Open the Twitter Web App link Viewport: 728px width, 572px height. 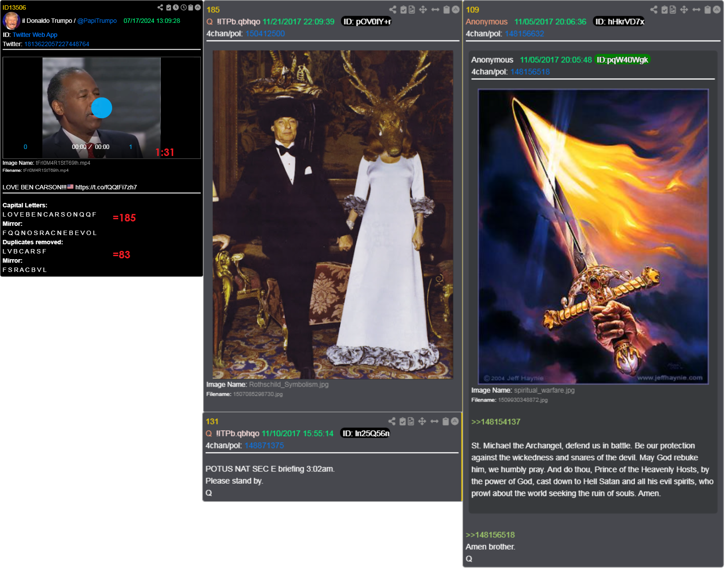(x=35, y=35)
